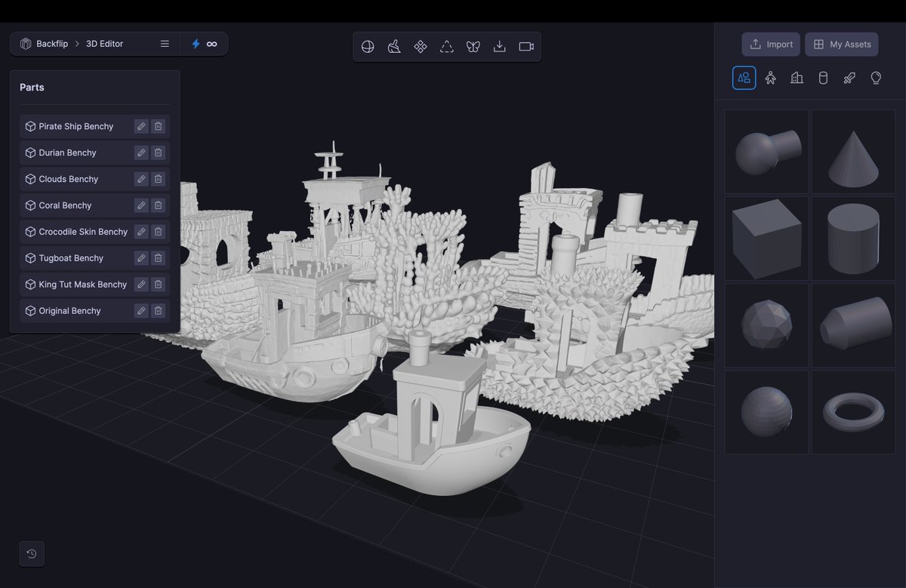The height and width of the screenshot is (588, 906).
Task: Click the Import button
Action: coord(771,45)
